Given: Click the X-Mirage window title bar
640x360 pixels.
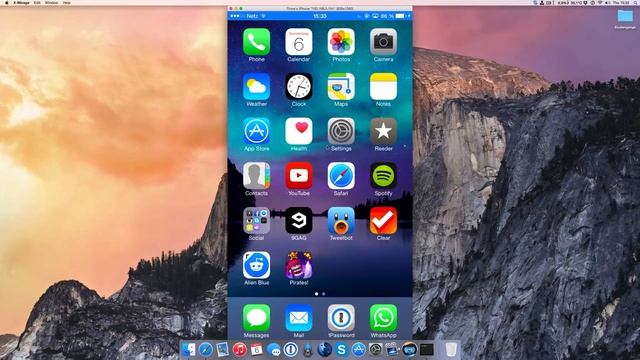Looking at the screenshot, I should coord(320,8).
